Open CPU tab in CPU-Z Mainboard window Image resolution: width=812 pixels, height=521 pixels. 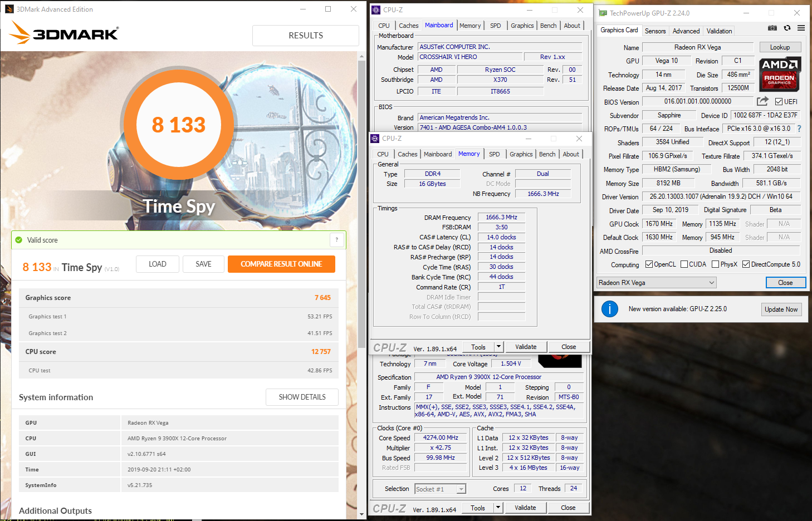pyautogui.click(x=384, y=26)
